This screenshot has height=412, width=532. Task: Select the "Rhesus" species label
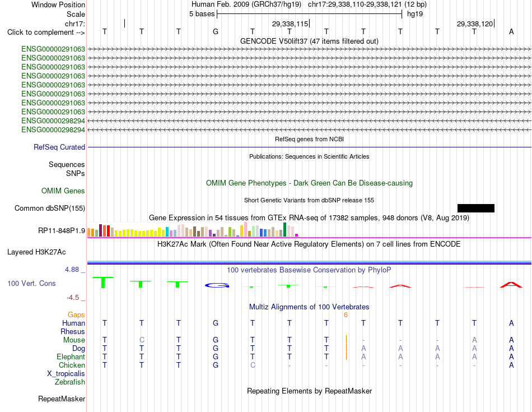(x=73, y=331)
